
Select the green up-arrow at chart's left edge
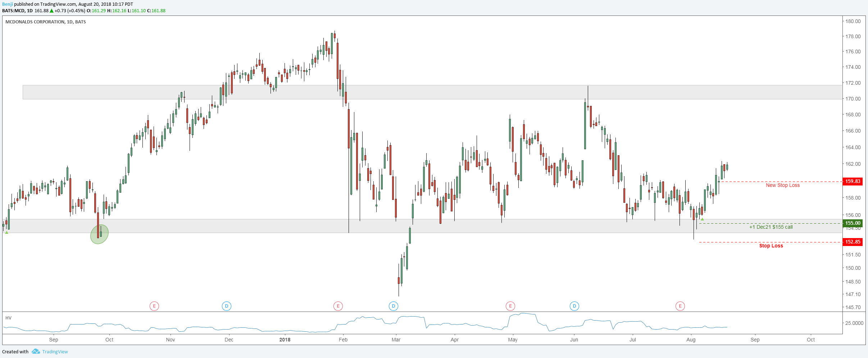pos(6,232)
